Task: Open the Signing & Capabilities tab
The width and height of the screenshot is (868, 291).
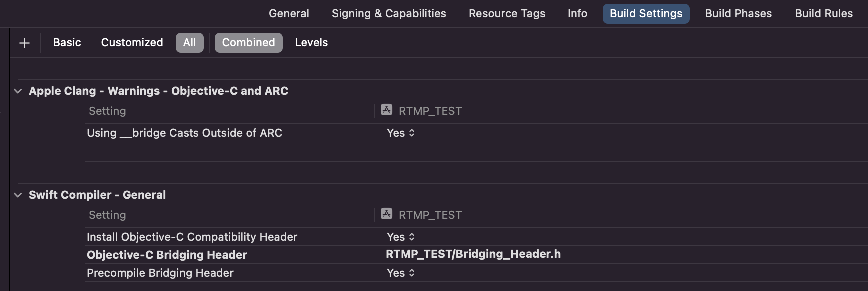Action: click(389, 13)
